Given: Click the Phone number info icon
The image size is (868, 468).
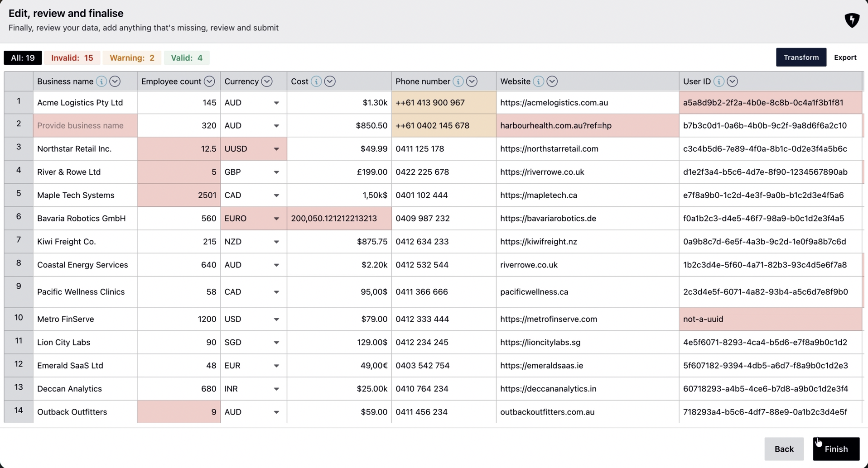Looking at the screenshot, I should [458, 81].
